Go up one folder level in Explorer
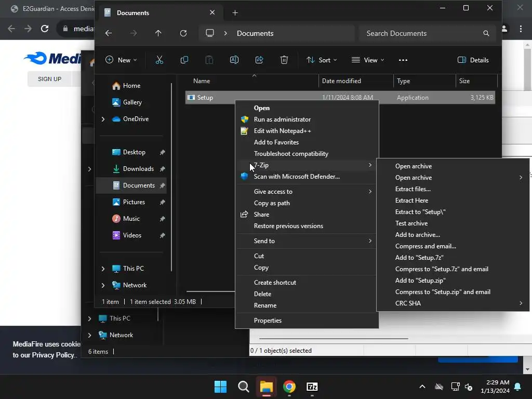 point(158,33)
